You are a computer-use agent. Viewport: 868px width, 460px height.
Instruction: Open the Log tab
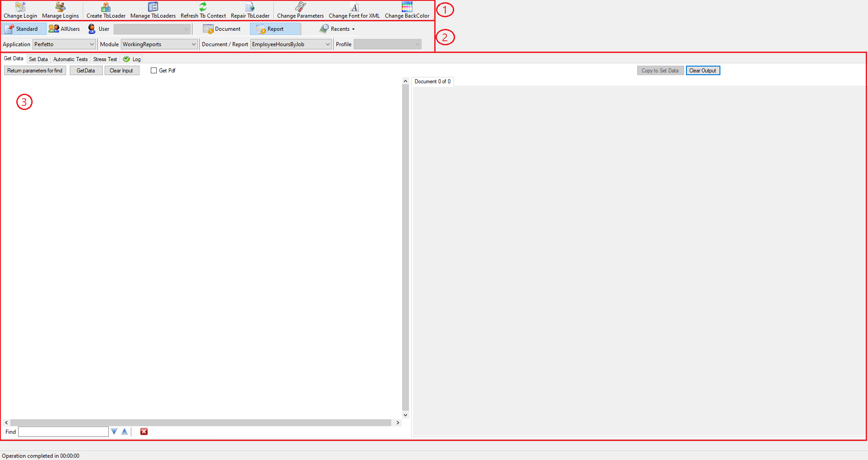tap(132, 59)
